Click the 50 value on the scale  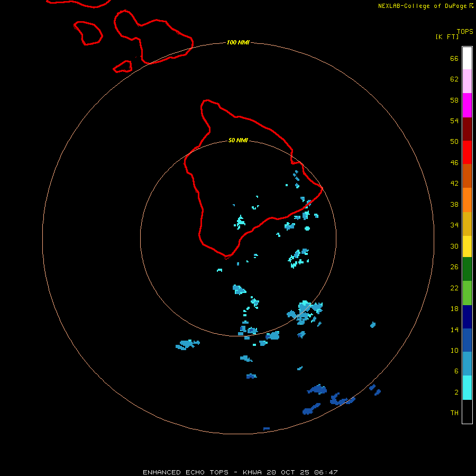pos(454,141)
